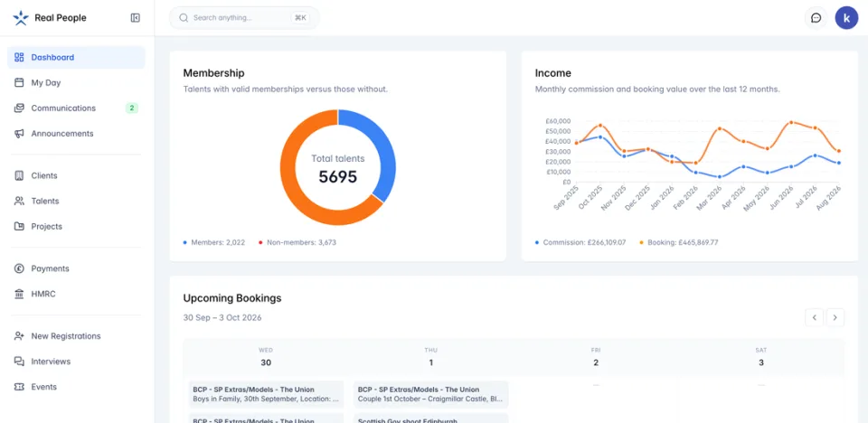Click the Income card title
This screenshot has width=868, height=423.
[553, 73]
